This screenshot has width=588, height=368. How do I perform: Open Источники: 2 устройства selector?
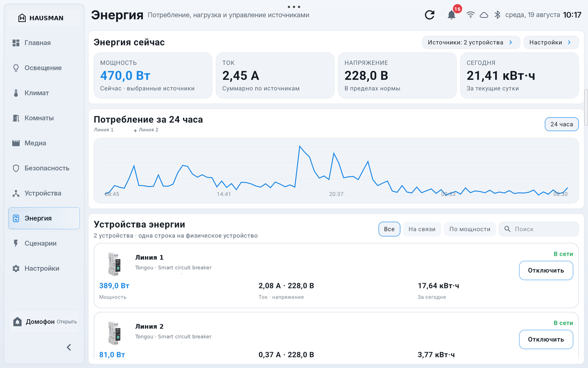[471, 42]
